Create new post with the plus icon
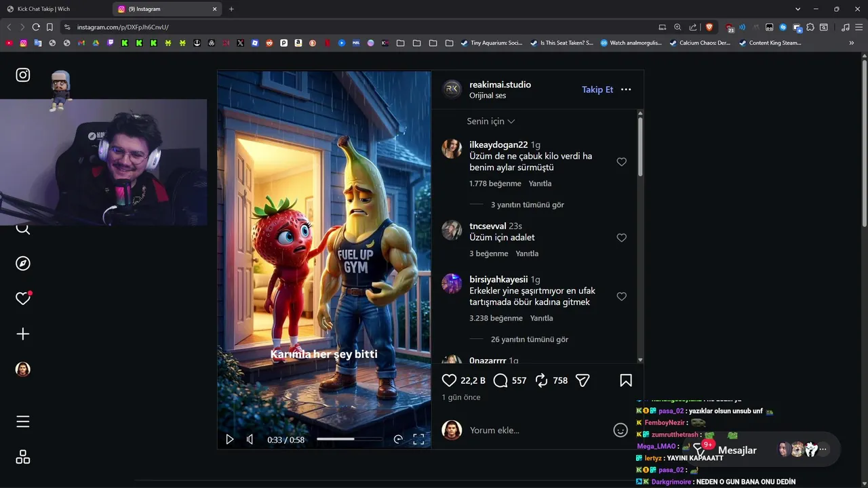 (23, 334)
